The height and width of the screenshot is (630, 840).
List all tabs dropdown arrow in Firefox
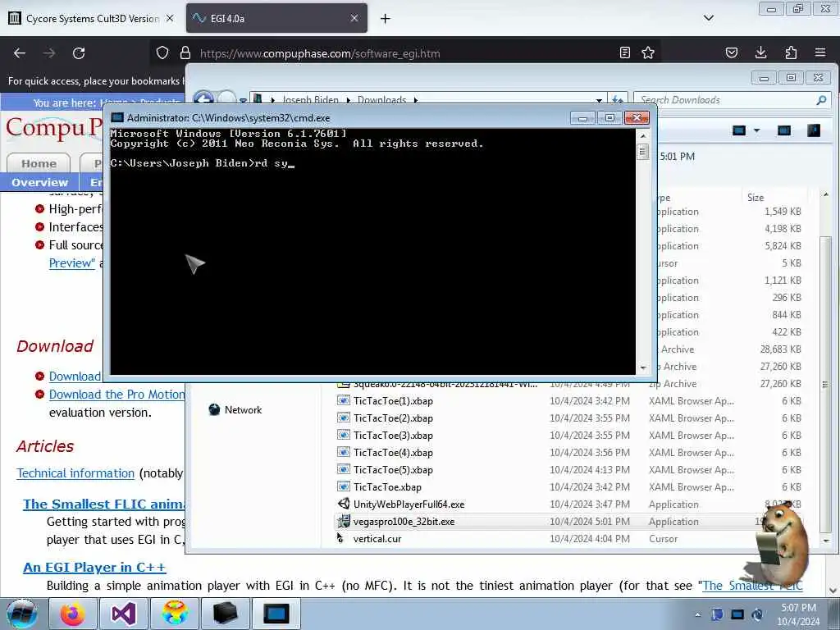tap(708, 18)
